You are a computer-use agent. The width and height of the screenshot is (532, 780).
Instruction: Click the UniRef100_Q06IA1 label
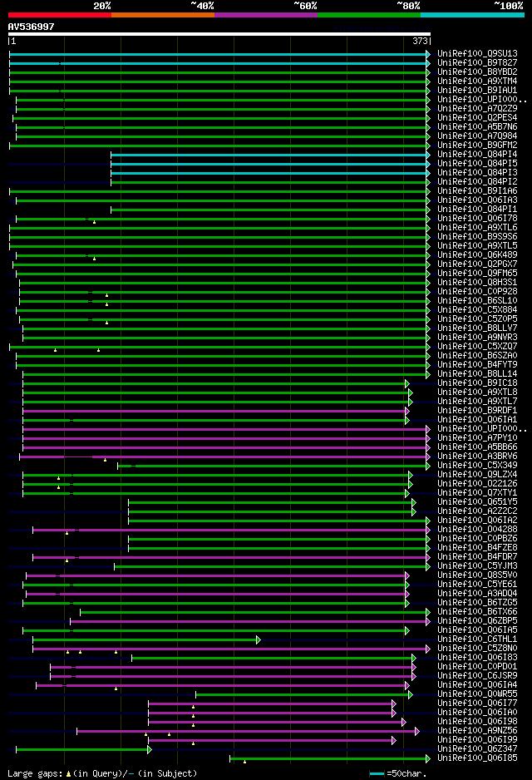pyautogui.click(x=477, y=420)
